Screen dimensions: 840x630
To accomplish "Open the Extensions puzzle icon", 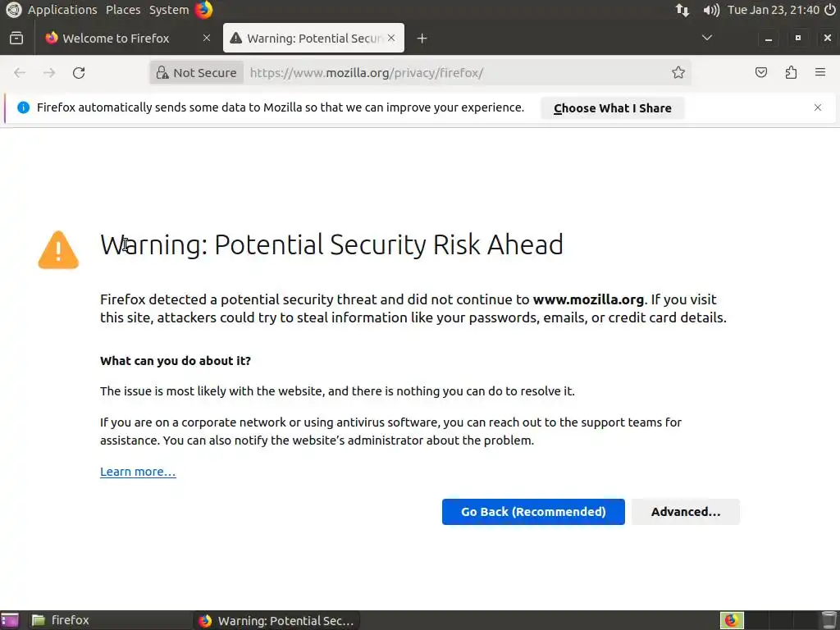I will point(791,73).
